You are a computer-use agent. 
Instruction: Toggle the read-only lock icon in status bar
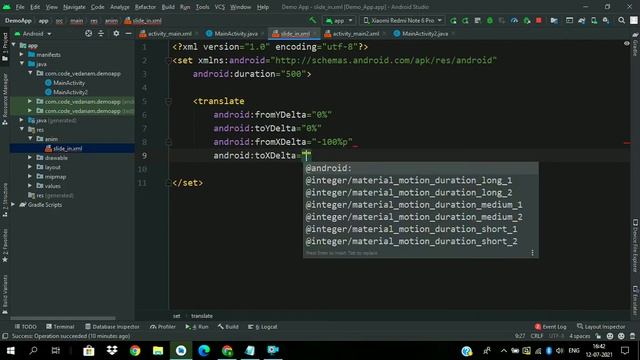[x=598, y=336]
